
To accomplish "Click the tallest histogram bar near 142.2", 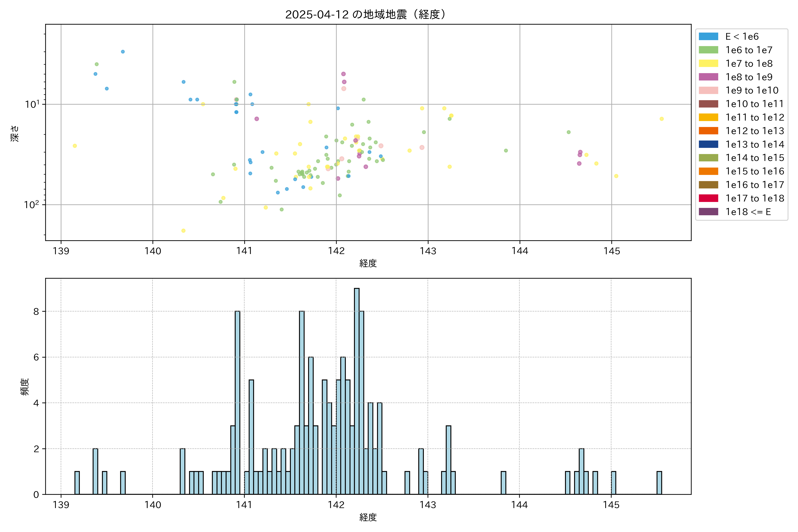I will coord(357,390).
